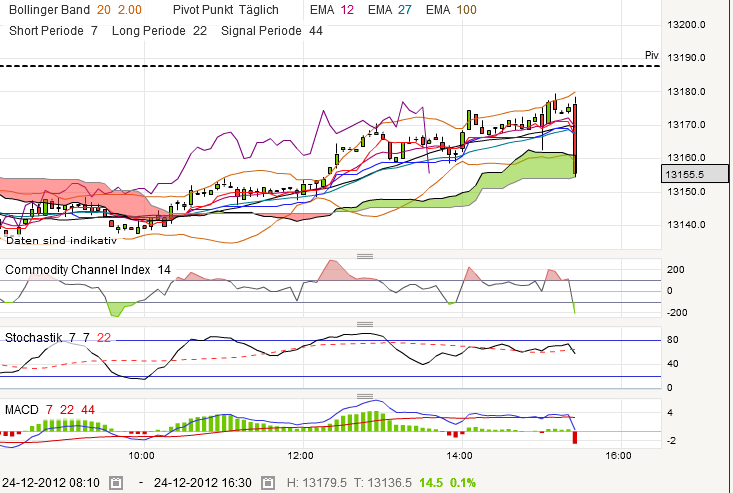The height and width of the screenshot is (493, 733).
Task: Click the 13180.0 price axis label
Action: pyautogui.click(x=686, y=92)
